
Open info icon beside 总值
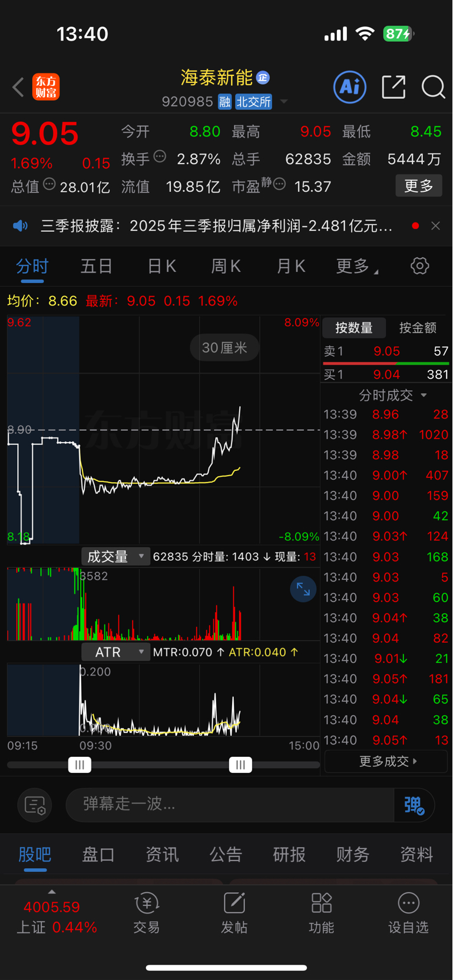[49, 184]
